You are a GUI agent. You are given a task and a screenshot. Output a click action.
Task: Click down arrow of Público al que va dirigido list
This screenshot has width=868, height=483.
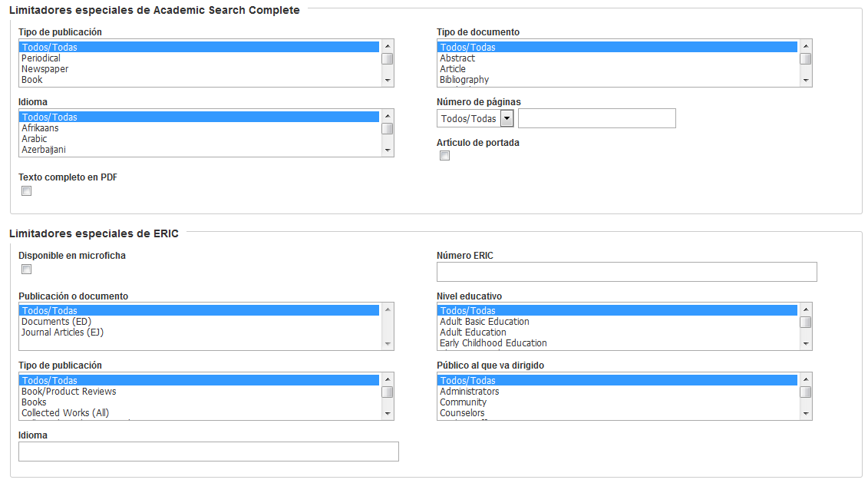806,414
